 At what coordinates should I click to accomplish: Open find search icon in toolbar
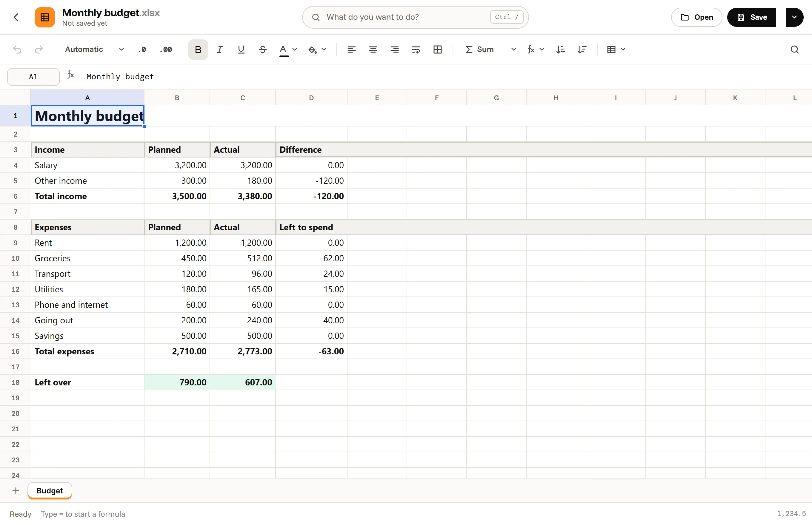click(x=795, y=50)
